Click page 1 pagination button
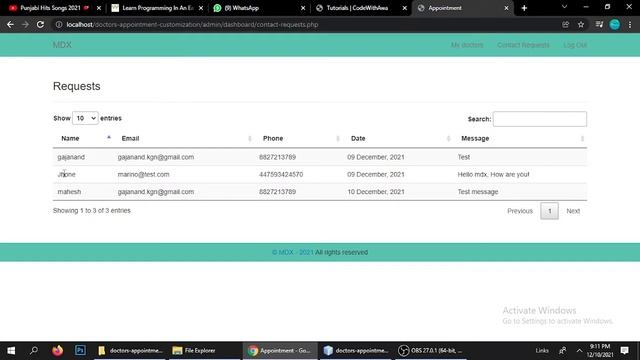The width and height of the screenshot is (640, 360). pyautogui.click(x=549, y=211)
